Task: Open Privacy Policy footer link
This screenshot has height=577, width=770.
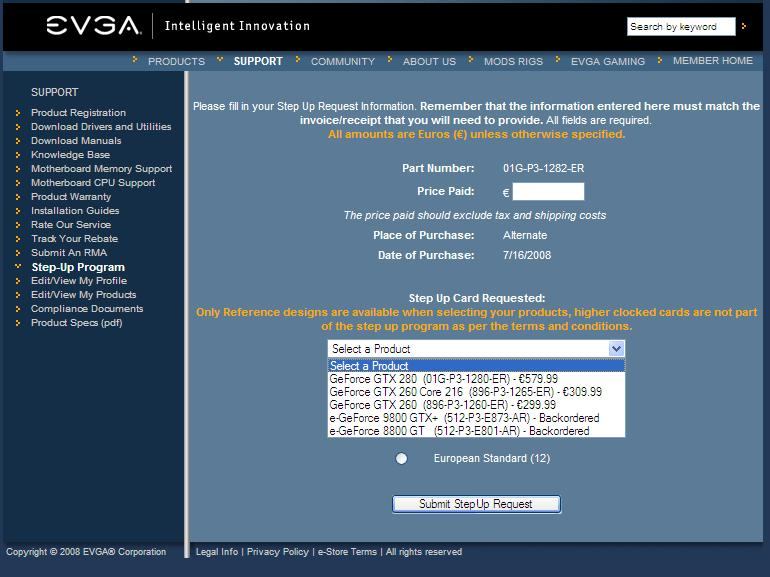Action: point(277,551)
